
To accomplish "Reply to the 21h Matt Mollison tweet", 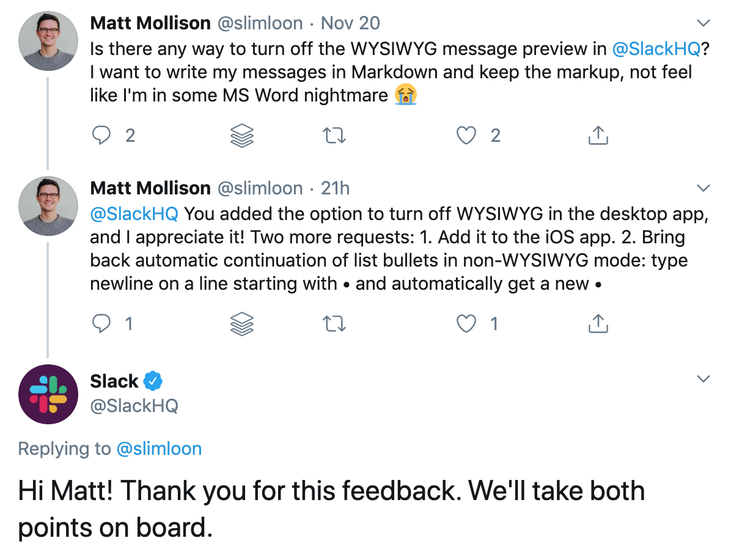I will (101, 323).
